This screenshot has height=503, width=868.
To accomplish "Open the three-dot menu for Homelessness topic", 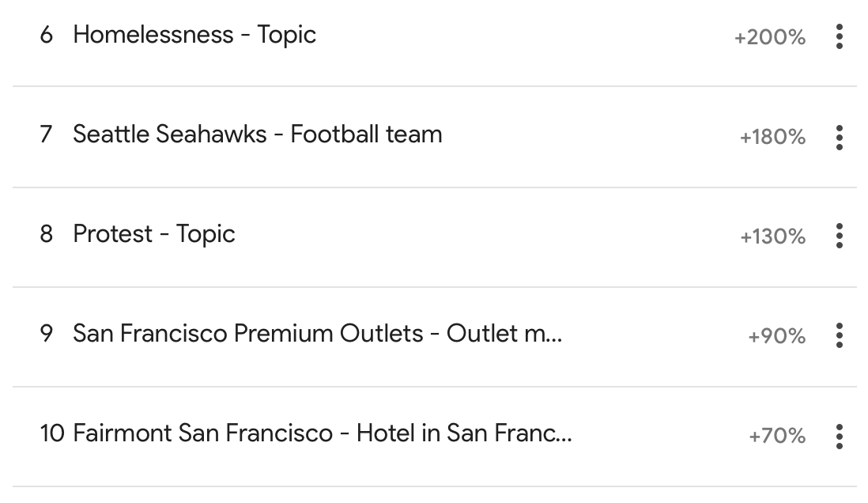I will pyautogui.click(x=840, y=36).
